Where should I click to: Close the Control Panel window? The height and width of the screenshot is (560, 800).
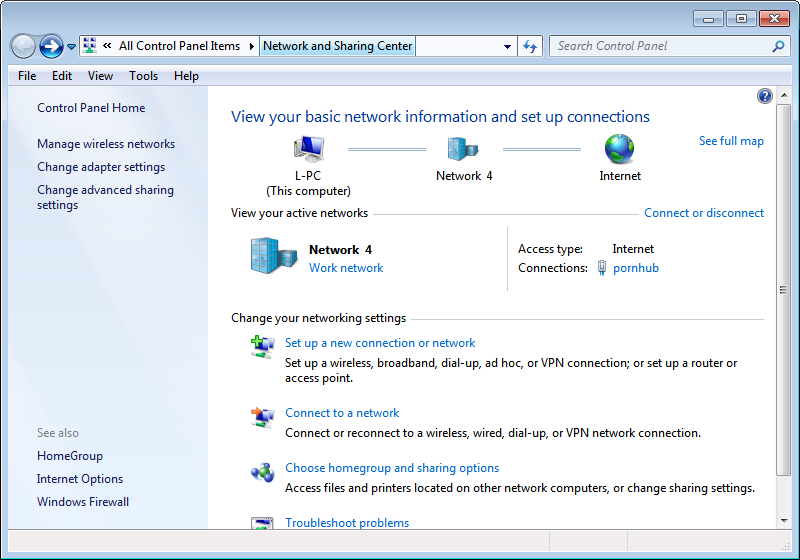[x=774, y=19]
